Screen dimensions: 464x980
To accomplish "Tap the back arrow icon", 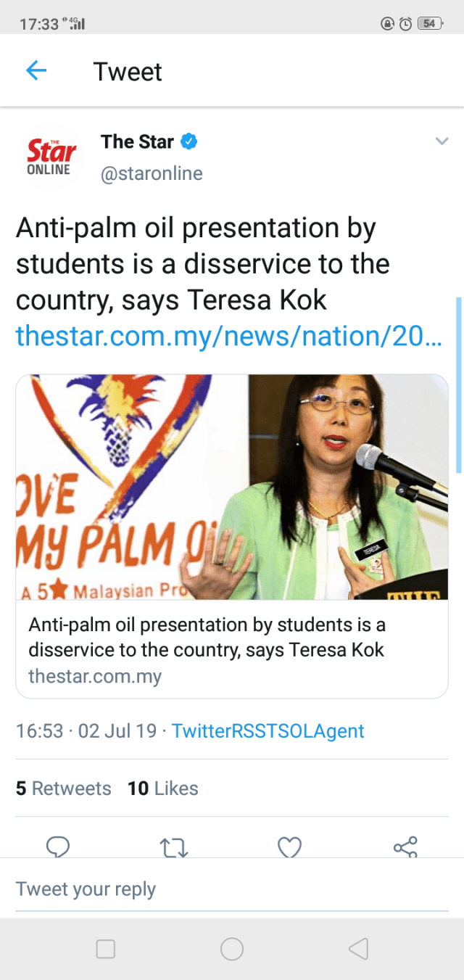I will pyautogui.click(x=36, y=71).
